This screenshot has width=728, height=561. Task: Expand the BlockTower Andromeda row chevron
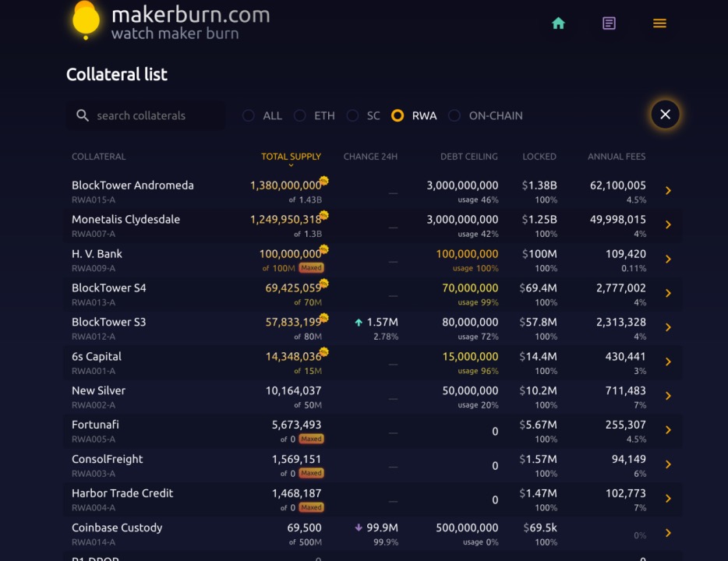pos(668,191)
